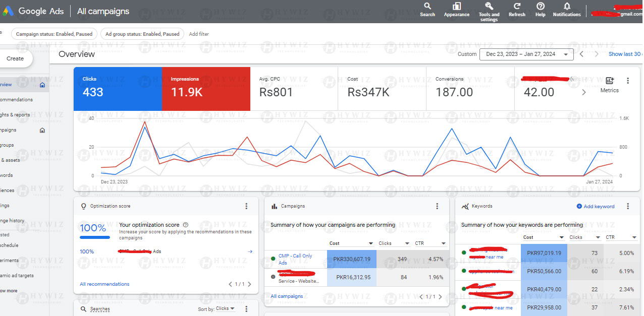
Task: Open the Search tool in header
Action: [427, 9]
